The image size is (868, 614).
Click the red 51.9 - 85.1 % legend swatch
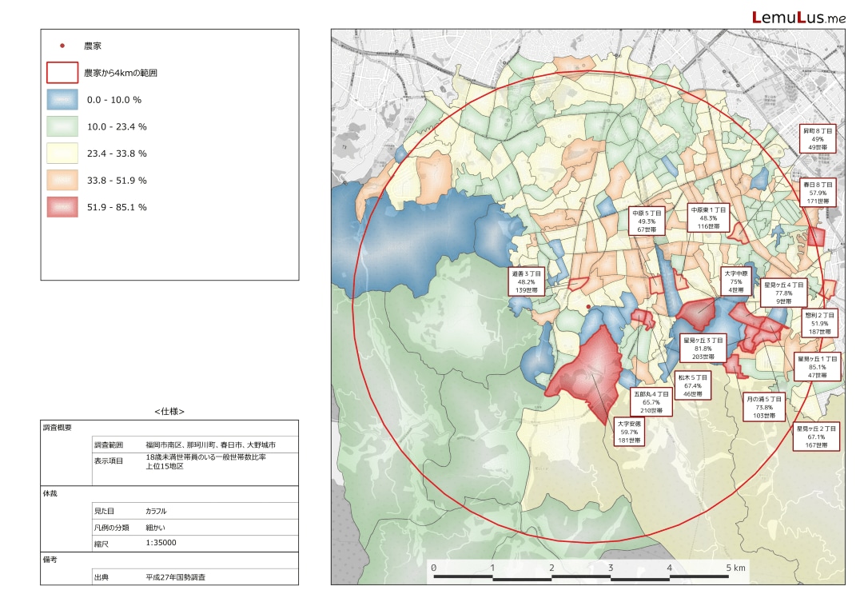62,207
